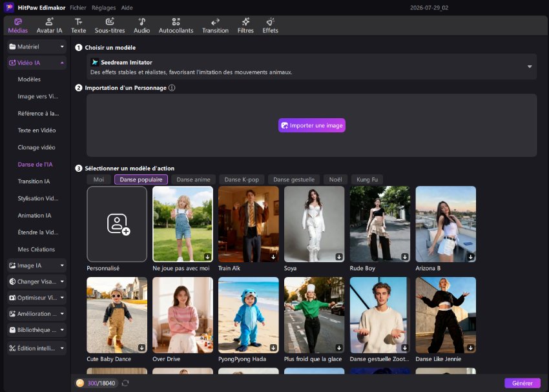Download the Soya dance template
The height and width of the screenshot is (392, 549).
click(x=339, y=257)
